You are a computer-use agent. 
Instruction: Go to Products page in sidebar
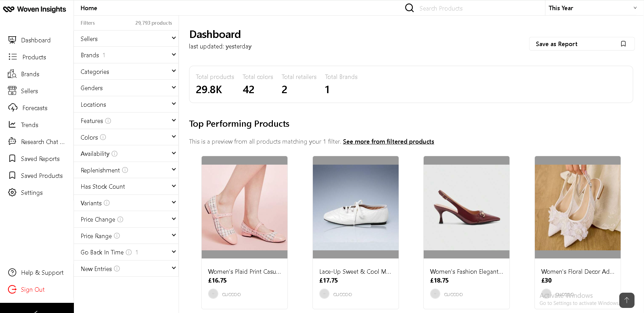pos(34,57)
